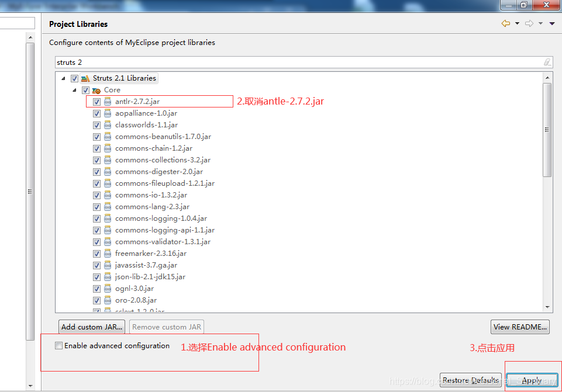Click the Apply button
562x392 pixels.
532,380
